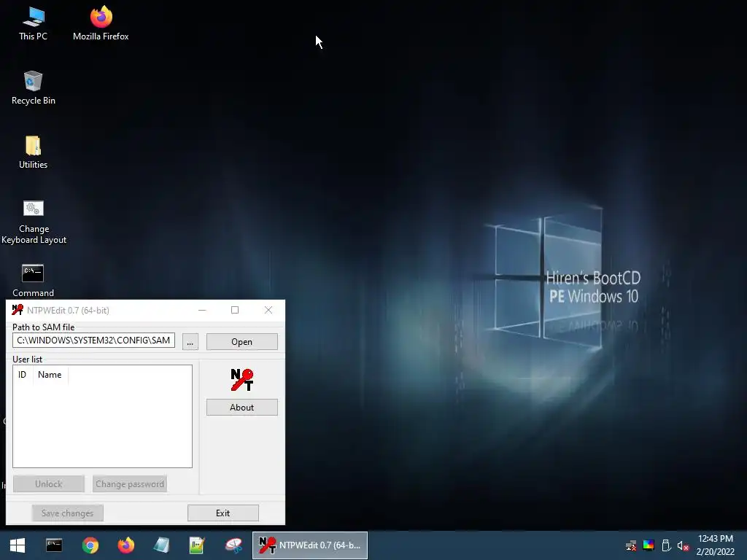
Task: Browse for SAM file with the ... button
Action: (x=190, y=341)
